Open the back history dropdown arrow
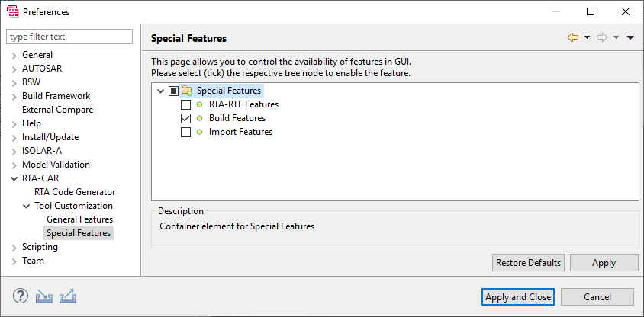The width and height of the screenshot is (644, 317). point(587,38)
